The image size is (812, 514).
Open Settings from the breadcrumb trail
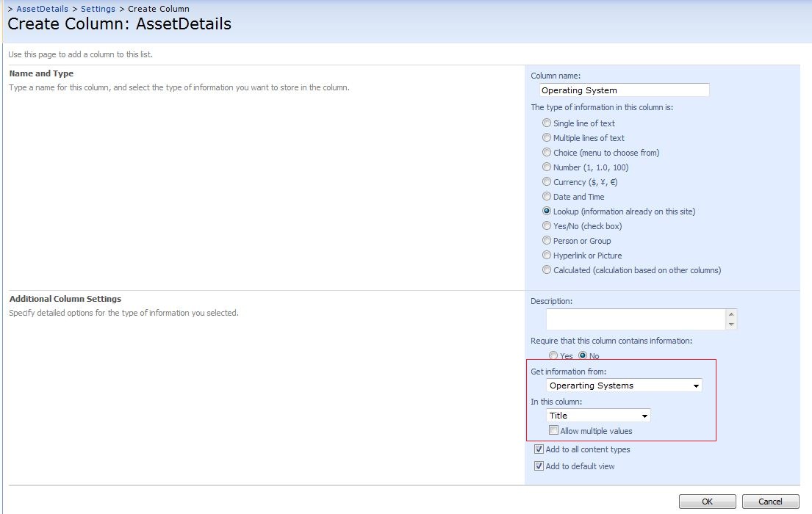99,8
